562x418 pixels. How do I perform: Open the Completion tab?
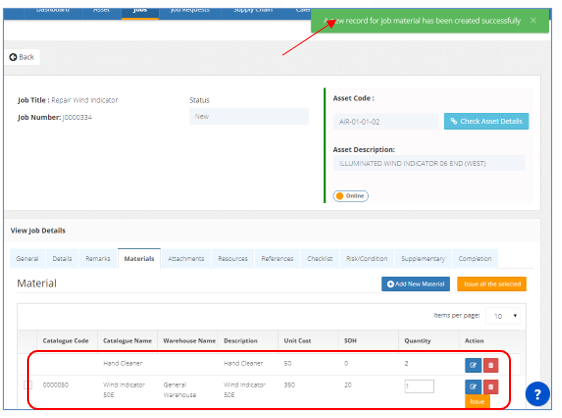click(x=475, y=258)
